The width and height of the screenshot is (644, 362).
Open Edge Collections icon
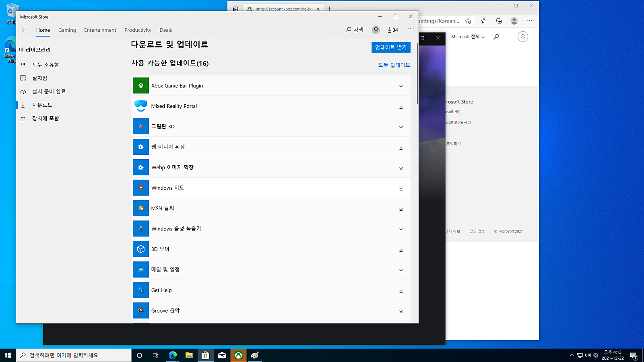(499, 21)
